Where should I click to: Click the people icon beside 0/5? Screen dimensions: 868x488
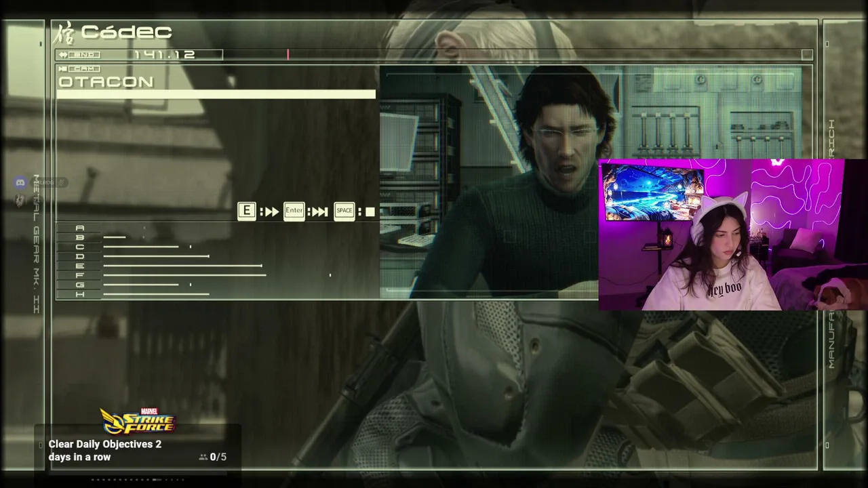[203, 457]
